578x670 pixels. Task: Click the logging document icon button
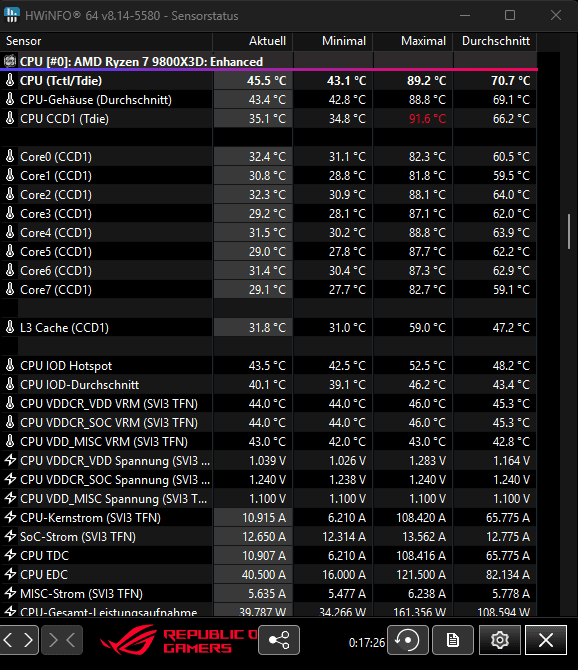453,640
